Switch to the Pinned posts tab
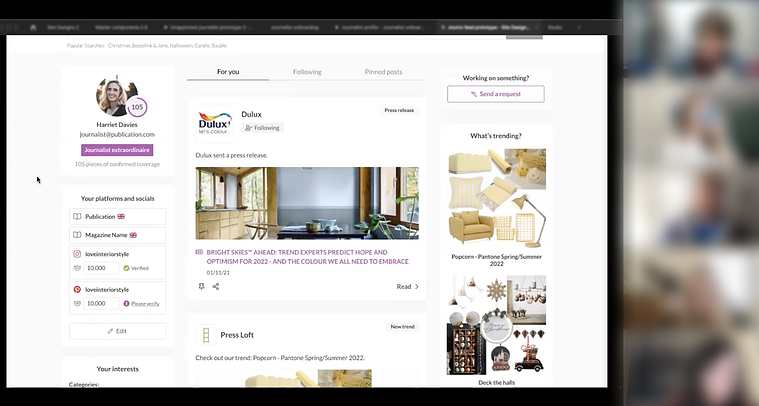Image resolution: width=759 pixels, height=406 pixels. [383, 72]
